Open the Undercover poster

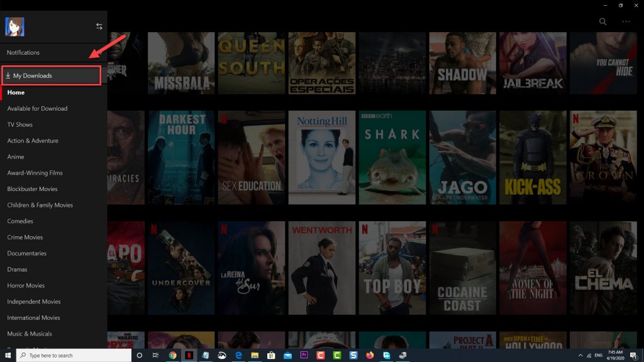(181, 268)
